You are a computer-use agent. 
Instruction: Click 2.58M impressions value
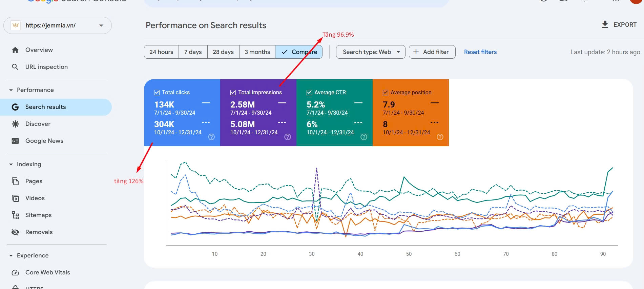point(243,104)
